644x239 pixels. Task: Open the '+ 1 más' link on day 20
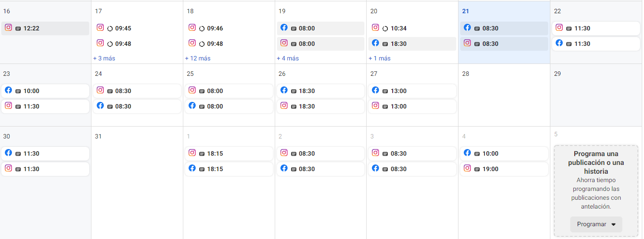tap(380, 58)
